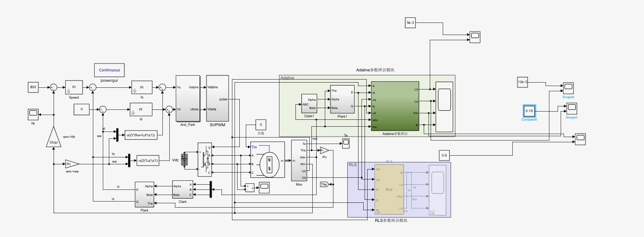This screenshot has width=644, height=237.
Task: Select the Constant4 block with value 0.19
Action: click(529, 111)
